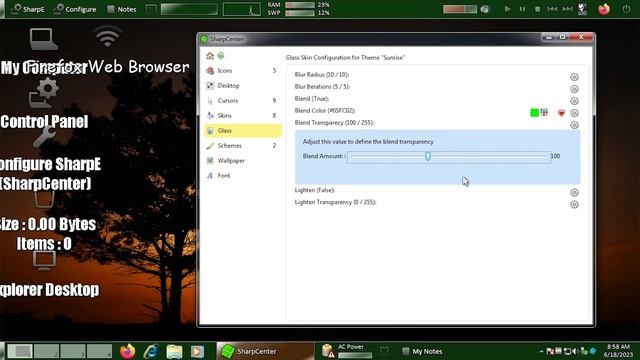
Task: Click the home icon in SharpCenter
Action: tap(210, 56)
